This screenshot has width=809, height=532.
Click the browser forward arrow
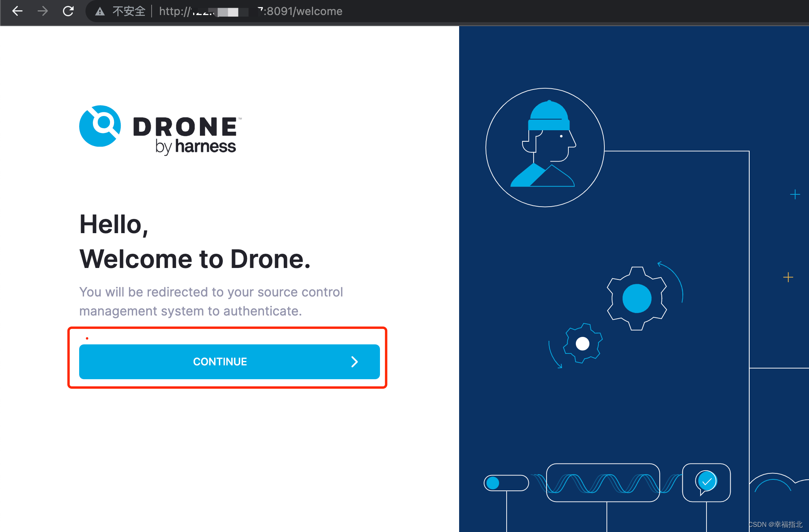(43, 11)
